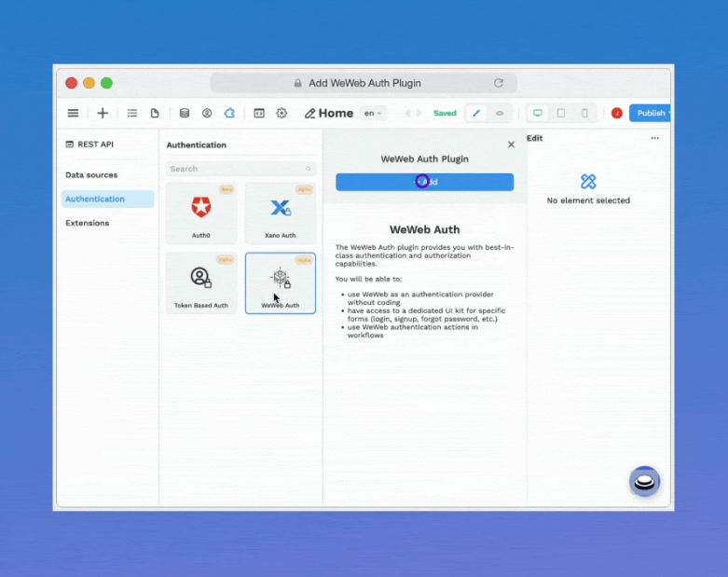Open the 'en' language dropdown
Viewport: 728px width, 577px height.
373,113
